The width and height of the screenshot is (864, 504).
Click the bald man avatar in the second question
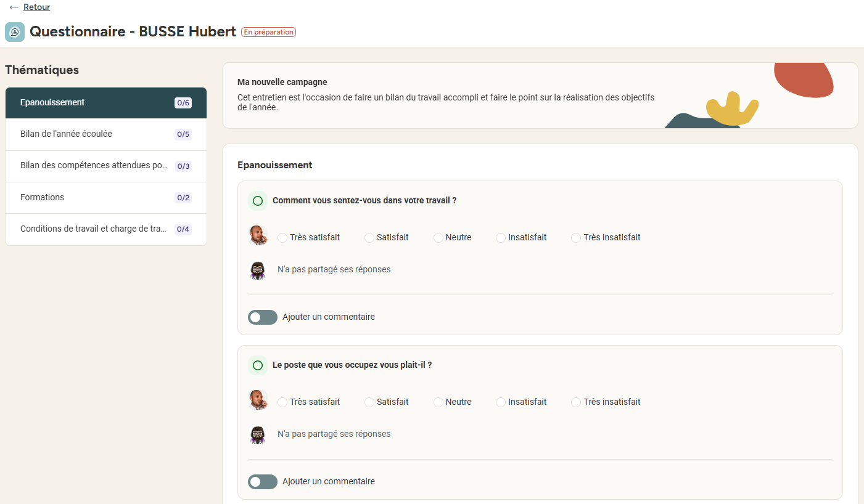pos(258,400)
